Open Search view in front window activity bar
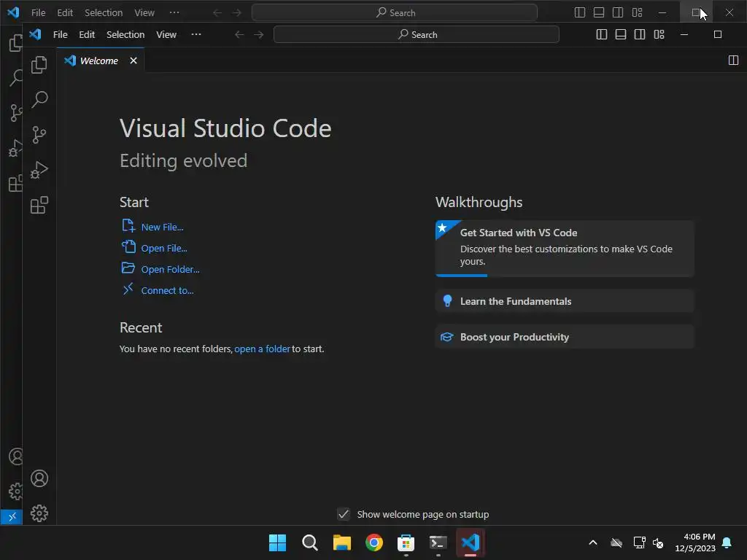Screen dimensions: 747x560 click(39, 99)
